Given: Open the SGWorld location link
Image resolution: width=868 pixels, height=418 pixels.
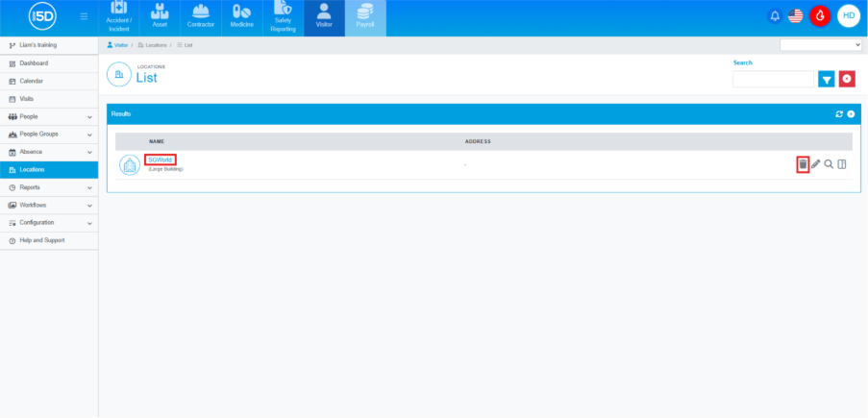Looking at the screenshot, I should tap(160, 160).
